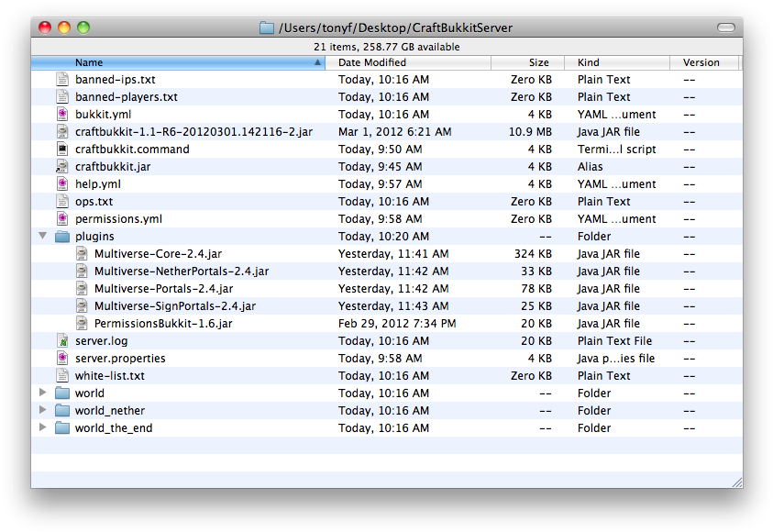
Task: Click the ops.txt file name
Action: tap(94, 202)
